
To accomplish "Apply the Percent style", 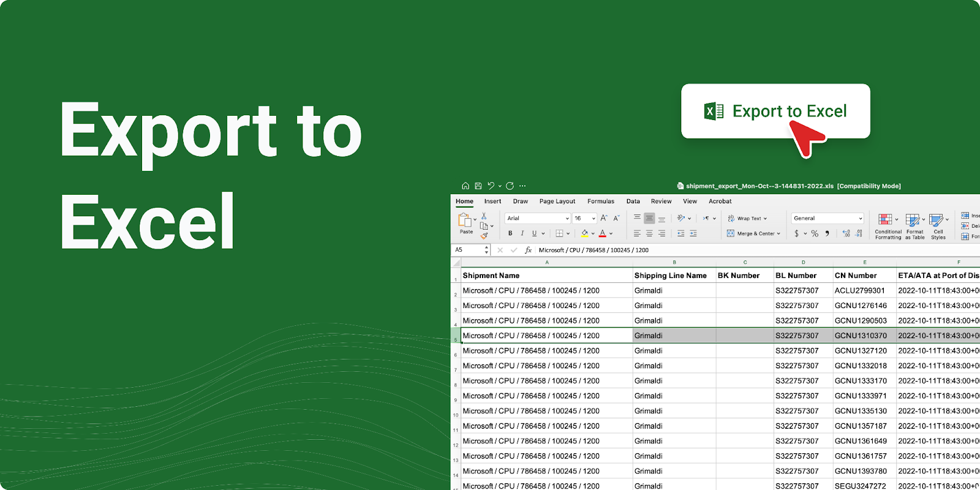I will click(x=815, y=233).
